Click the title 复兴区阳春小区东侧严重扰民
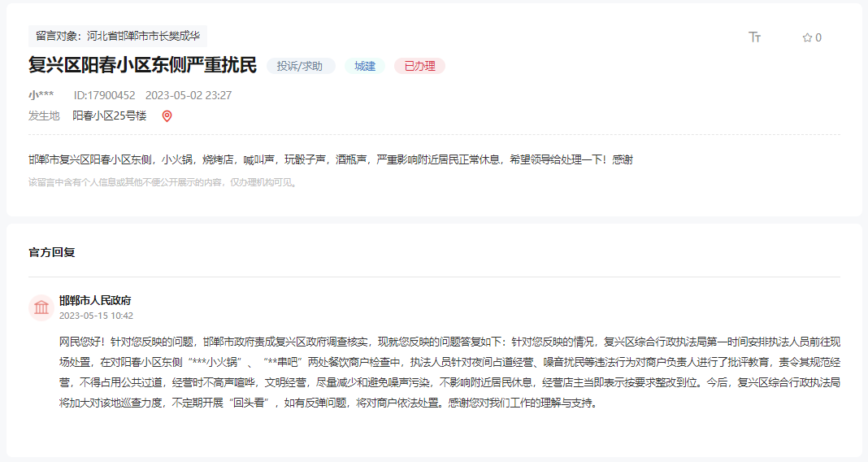Screen dimensions: 868x462 pos(142,65)
